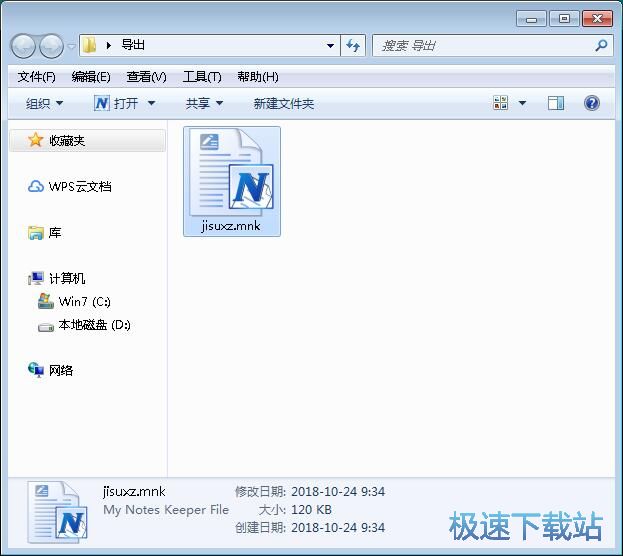Open 本地磁盘 (D:) drive
This screenshot has height=556, width=623.
(95, 325)
